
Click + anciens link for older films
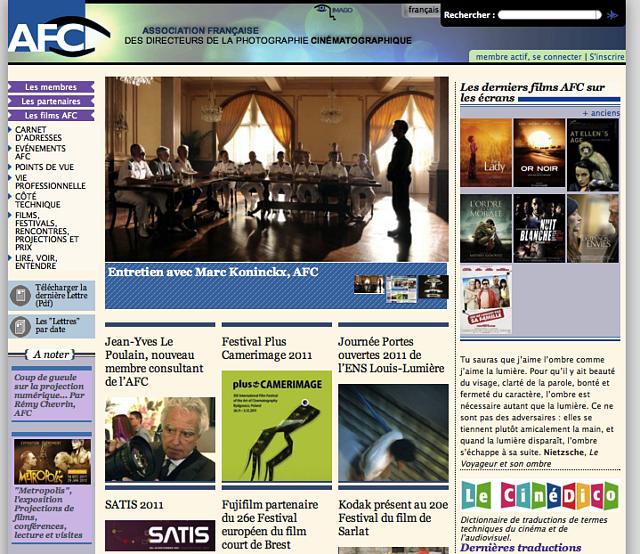601,113
